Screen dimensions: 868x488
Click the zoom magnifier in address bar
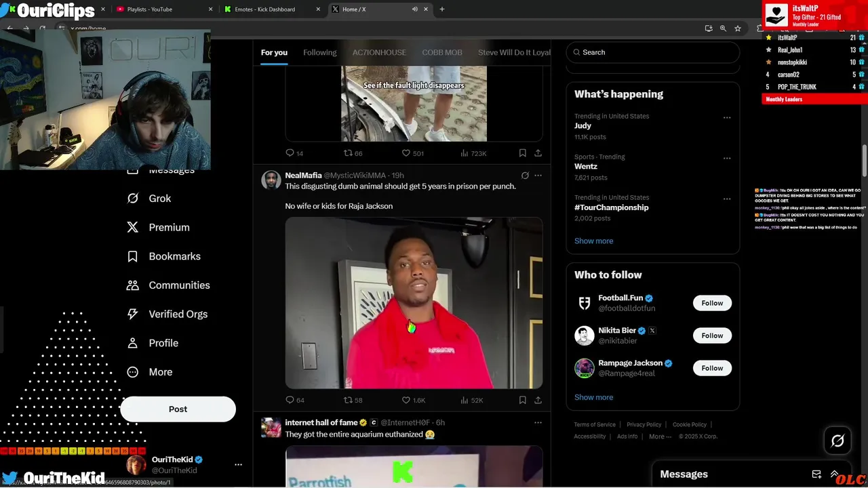point(723,28)
